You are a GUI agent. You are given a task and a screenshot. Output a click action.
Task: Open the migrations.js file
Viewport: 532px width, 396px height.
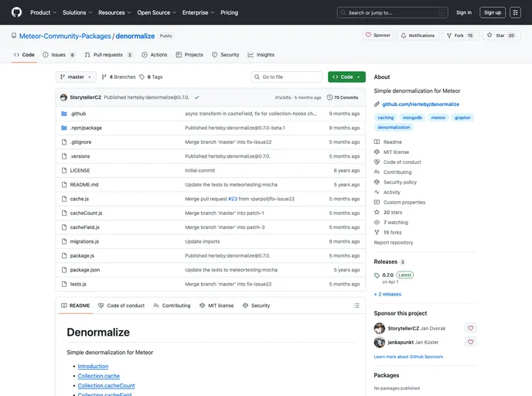click(x=84, y=241)
